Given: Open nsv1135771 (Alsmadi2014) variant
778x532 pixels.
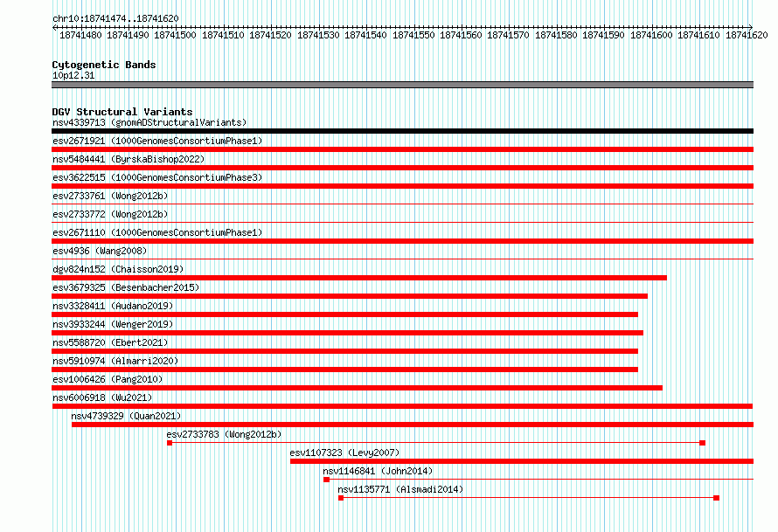Looking at the screenshot, I should [x=400, y=489].
